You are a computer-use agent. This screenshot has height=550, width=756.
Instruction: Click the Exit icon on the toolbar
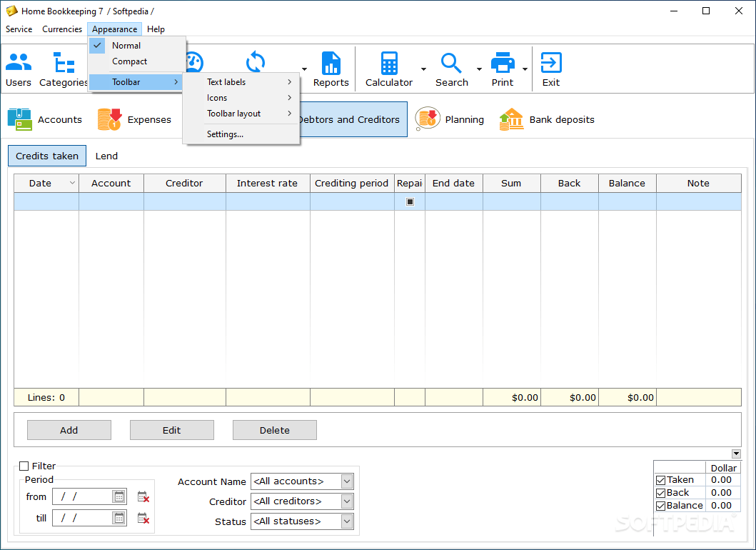coord(550,62)
